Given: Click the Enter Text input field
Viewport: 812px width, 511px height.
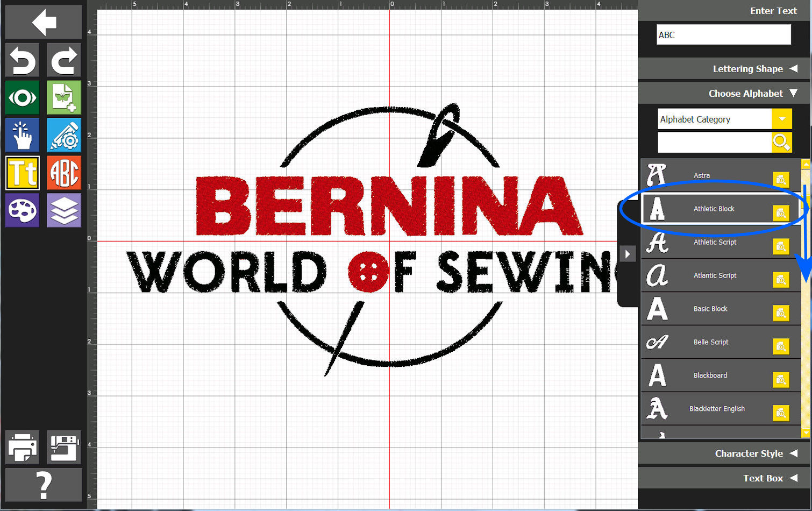Looking at the screenshot, I should (x=724, y=35).
